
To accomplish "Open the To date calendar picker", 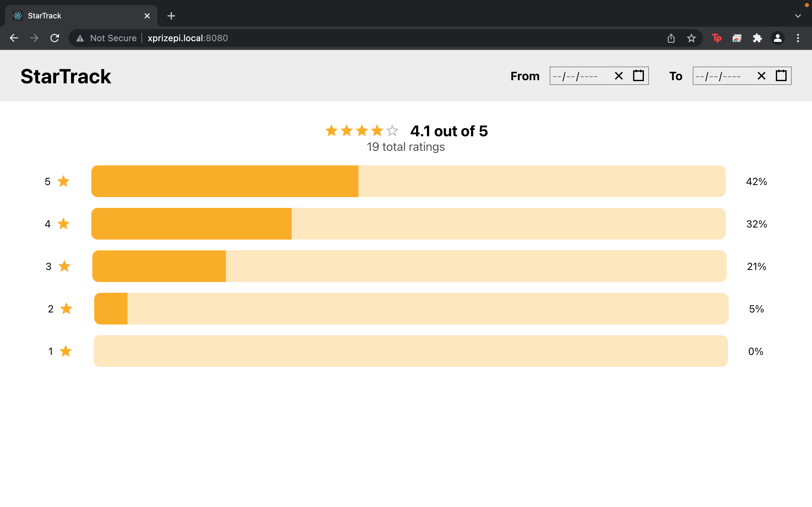I will point(781,76).
